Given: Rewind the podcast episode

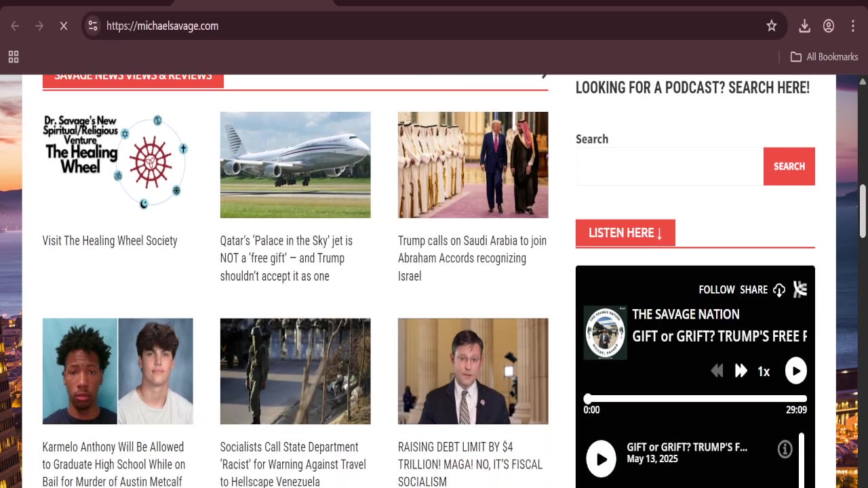Looking at the screenshot, I should point(717,371).
